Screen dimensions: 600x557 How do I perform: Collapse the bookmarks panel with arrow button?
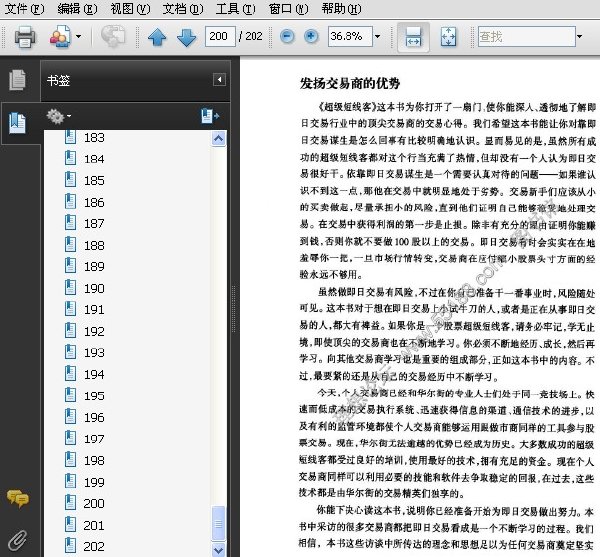click(219, 80)
